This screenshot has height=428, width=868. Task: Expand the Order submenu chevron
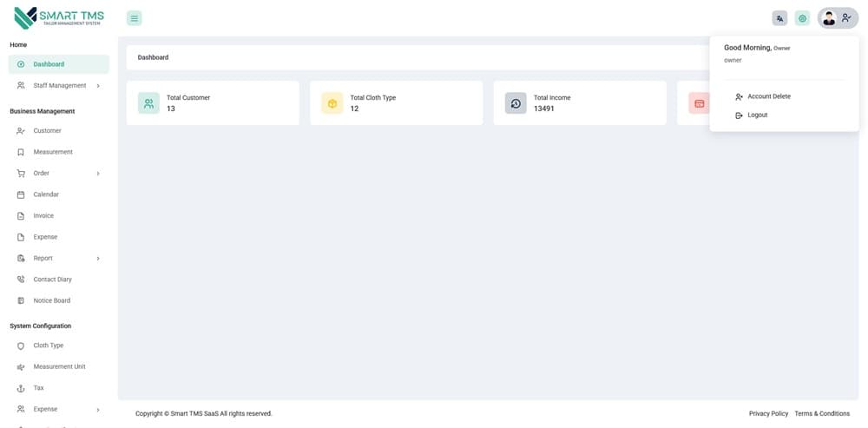pyautogui.click(x=98, y=174)
